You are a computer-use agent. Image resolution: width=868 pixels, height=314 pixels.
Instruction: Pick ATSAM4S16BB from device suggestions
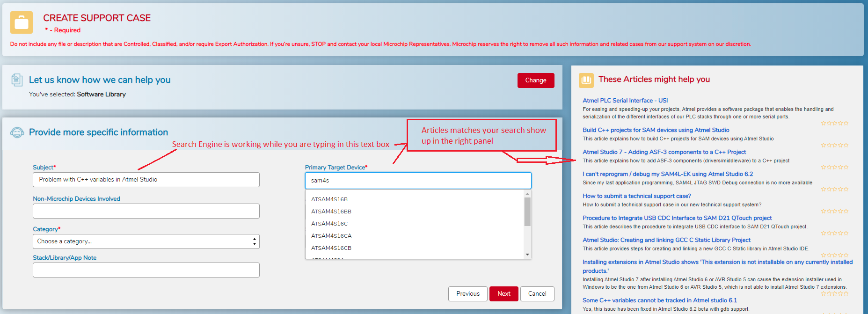[331, 212]
